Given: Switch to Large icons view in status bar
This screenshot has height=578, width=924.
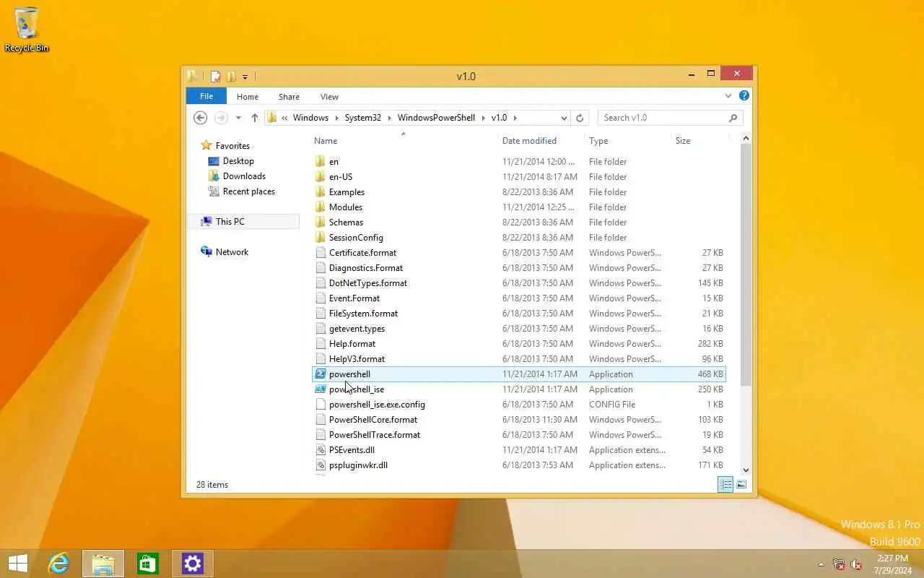Looking at the screenshot, I should pos(741,485).
